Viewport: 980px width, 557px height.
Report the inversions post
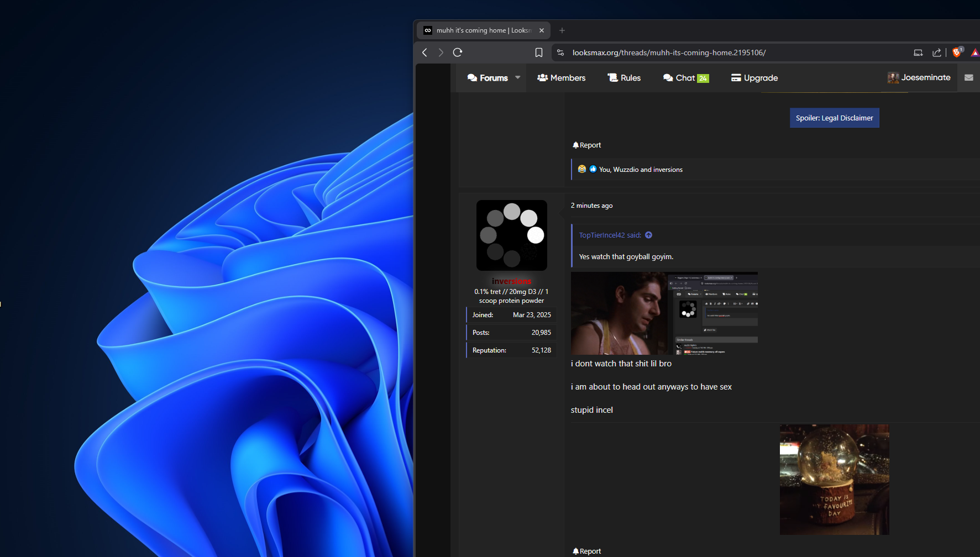click(x=587, y=551)
